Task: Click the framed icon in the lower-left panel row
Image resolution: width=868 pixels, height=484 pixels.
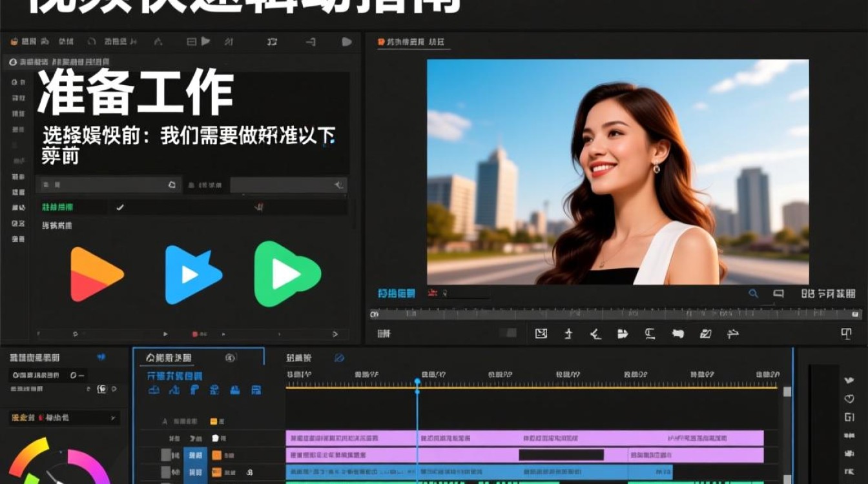Action: click(101, 389)
